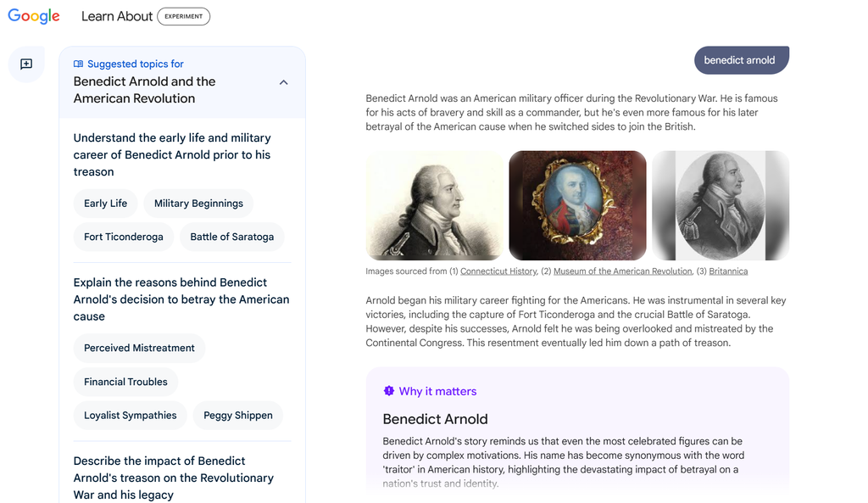Start a new chat with plus icon

tap(26, 64)
